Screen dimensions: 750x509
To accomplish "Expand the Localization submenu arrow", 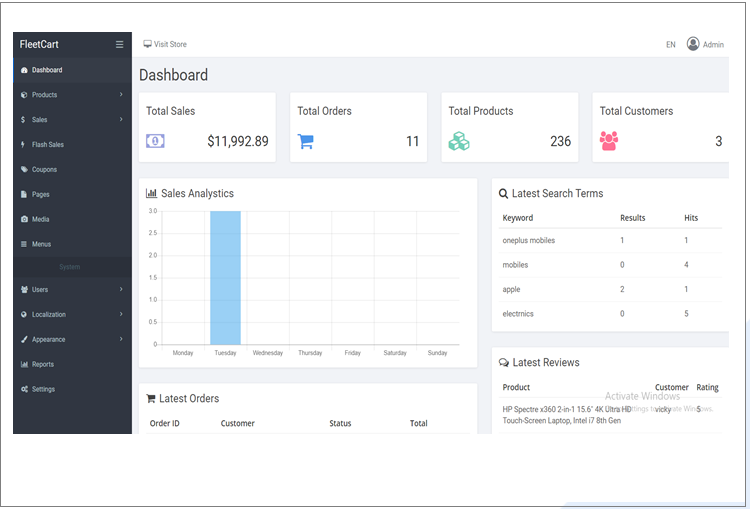I will [121, 314].
